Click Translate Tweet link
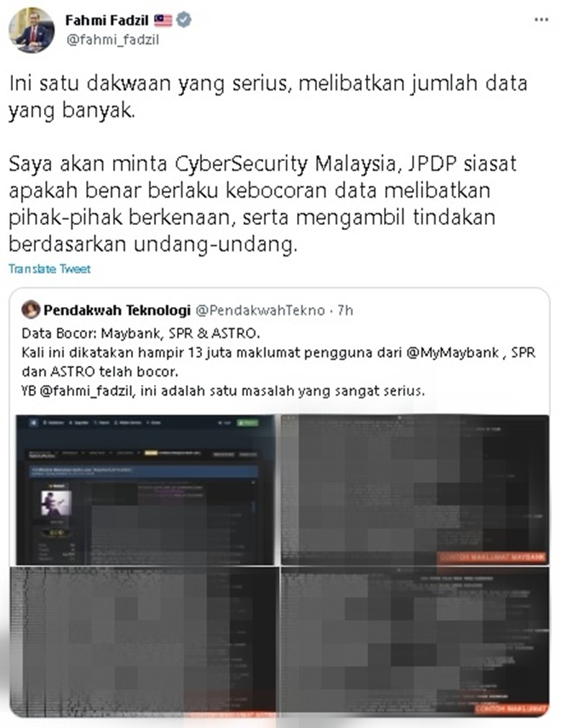The image size is (561, 728). coord(50,269)
